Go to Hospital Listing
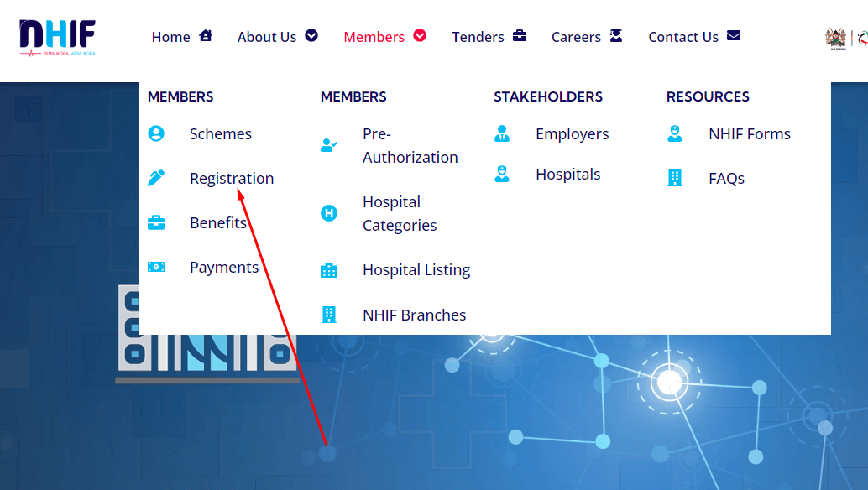This screenshot has width=868, height=490. pyautogui.click(x=416, y=270)
